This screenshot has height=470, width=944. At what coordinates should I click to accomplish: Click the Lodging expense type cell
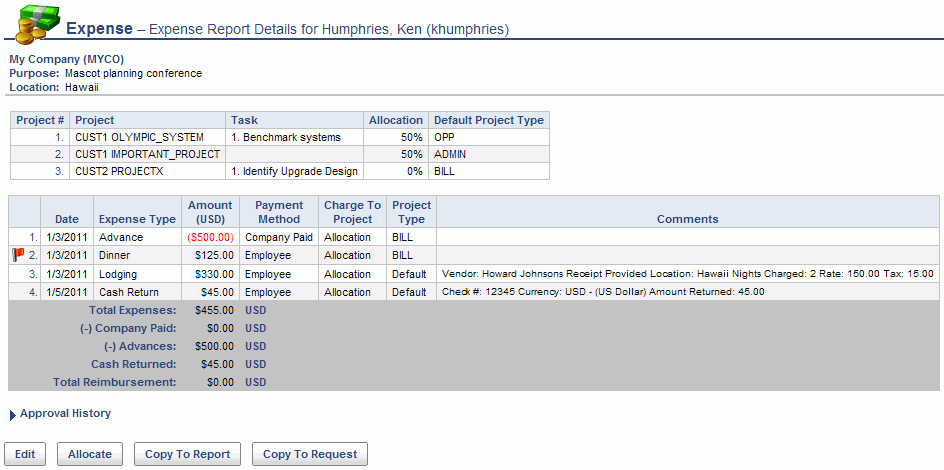137,274
